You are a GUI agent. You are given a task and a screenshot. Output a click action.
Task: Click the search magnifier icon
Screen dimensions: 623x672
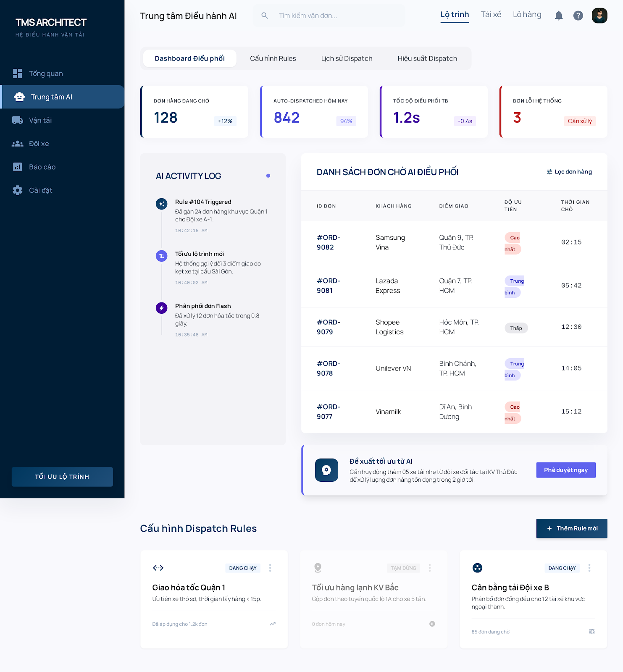coord(265,16)
